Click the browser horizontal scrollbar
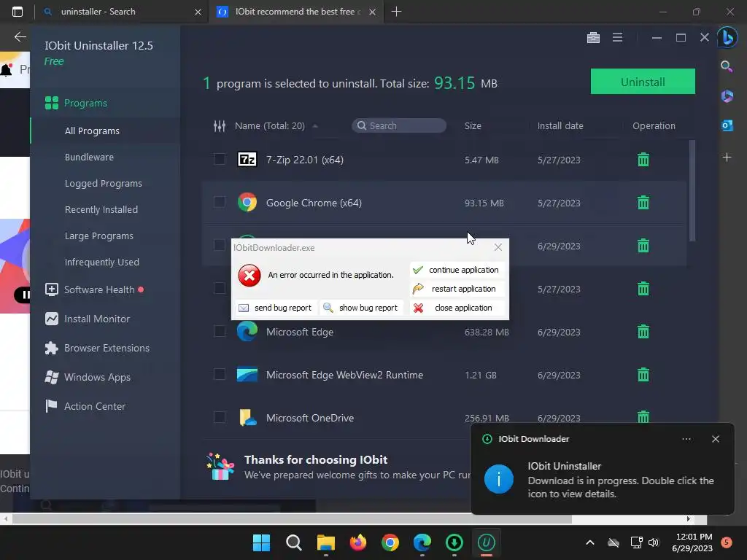 pyautogui.click(x=292, y=519)
